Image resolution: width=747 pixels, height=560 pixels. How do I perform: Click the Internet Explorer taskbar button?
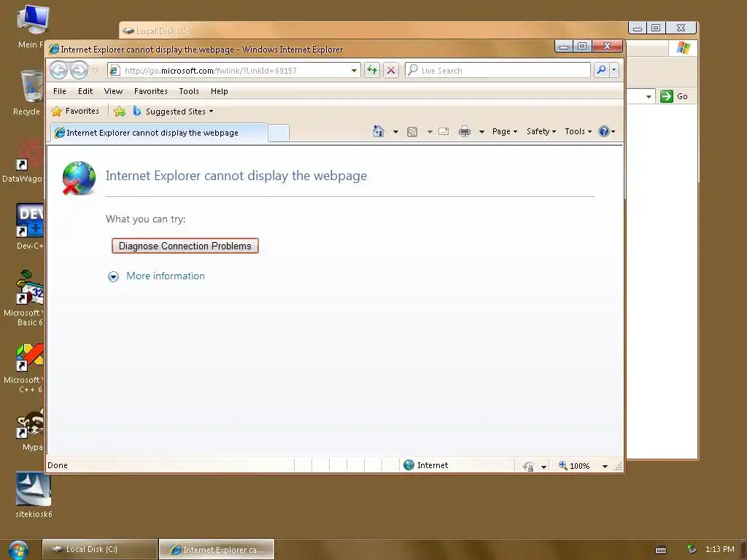[x=216, y=549]
